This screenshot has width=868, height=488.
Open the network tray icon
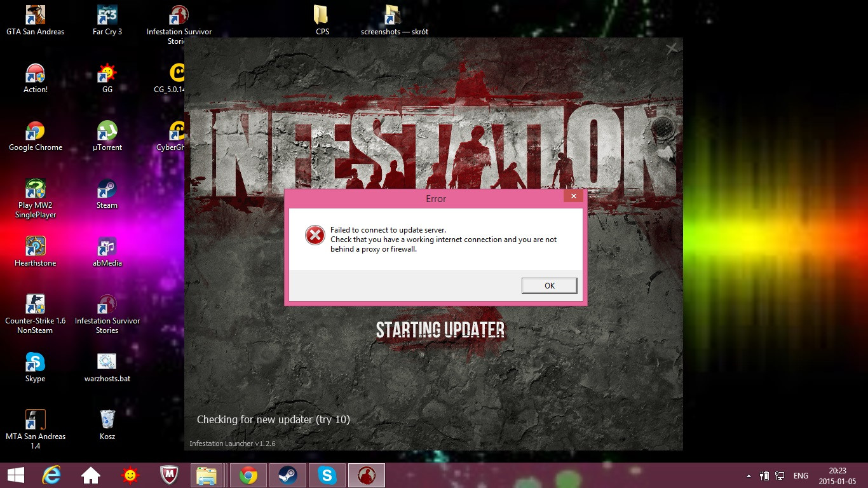point(780,475)
